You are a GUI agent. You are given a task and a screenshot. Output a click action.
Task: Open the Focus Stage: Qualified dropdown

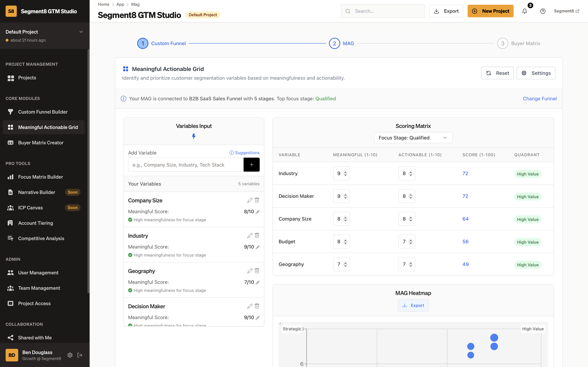[413, 138]
